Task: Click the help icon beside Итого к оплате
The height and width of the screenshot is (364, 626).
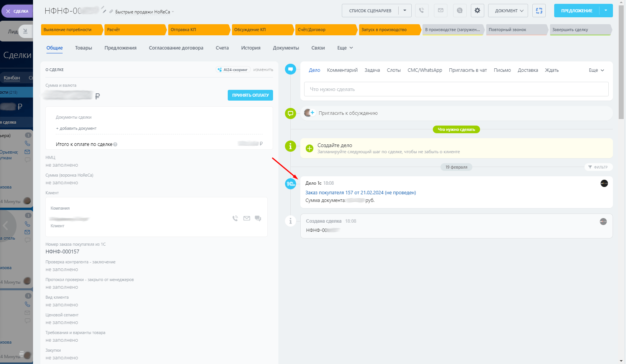Action: 115,144
